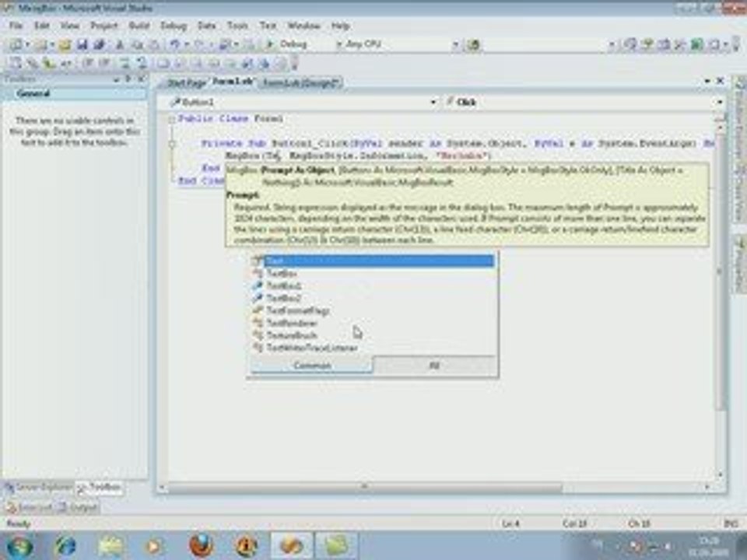Viewport: 747px width, 560px height.
Task: Click the editor horizontal scrollbar
Action: pos(365,487)
